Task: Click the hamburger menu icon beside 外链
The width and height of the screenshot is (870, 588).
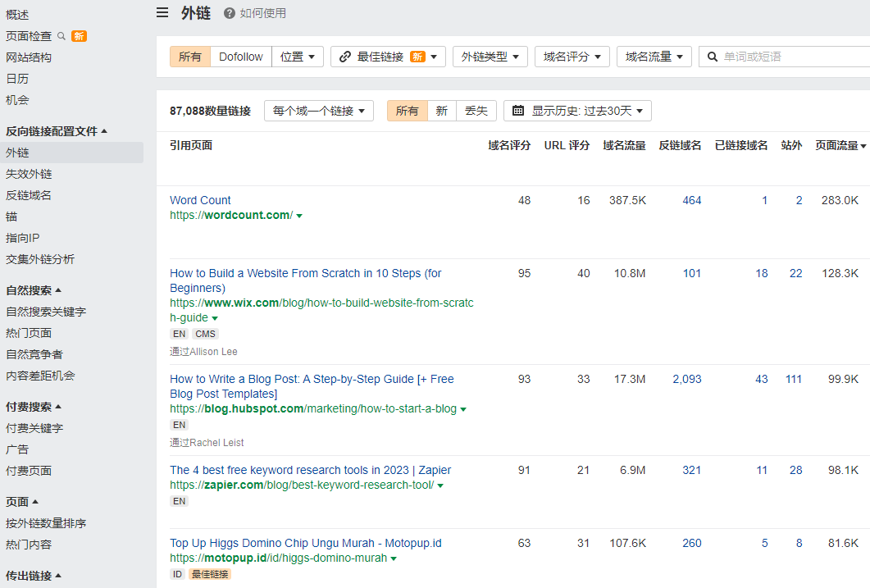Action: point(162,13)
